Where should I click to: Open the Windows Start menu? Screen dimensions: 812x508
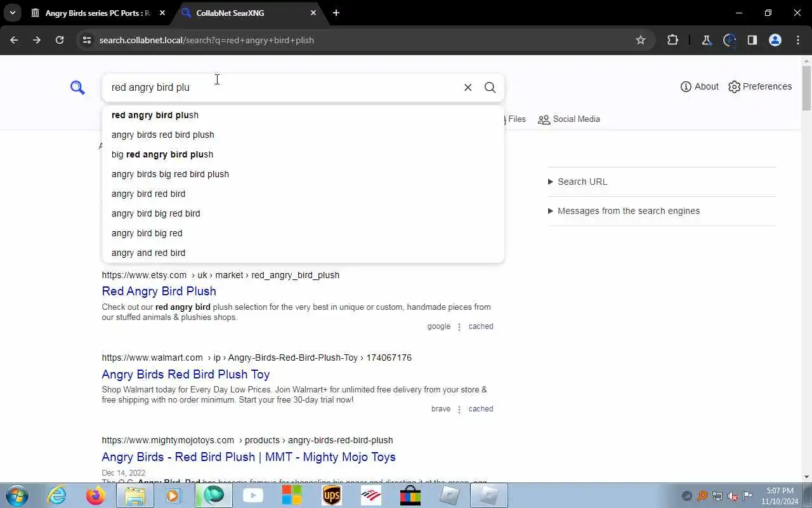16,495
